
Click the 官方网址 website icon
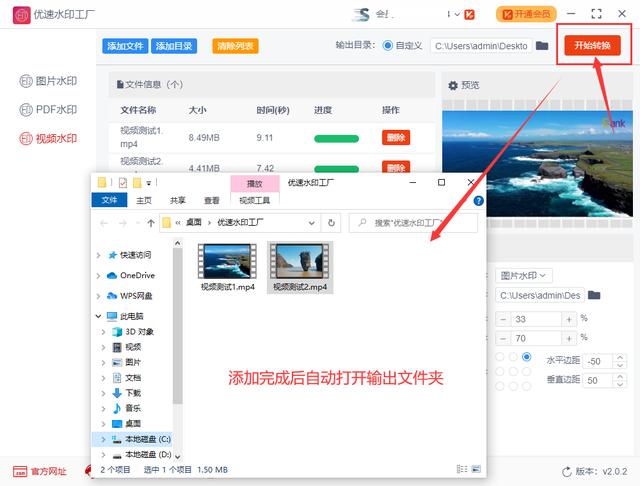point(20,471)
